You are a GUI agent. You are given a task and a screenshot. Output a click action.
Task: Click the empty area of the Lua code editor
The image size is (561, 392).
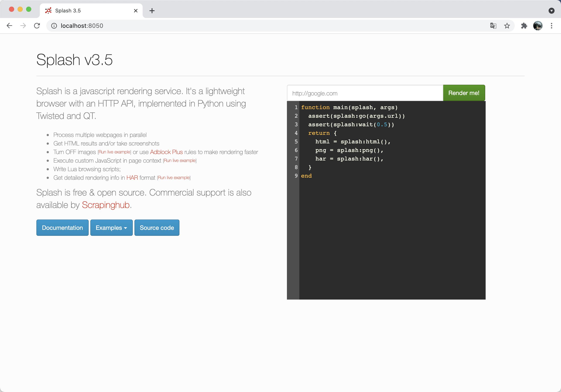click(x=392, y=239)
